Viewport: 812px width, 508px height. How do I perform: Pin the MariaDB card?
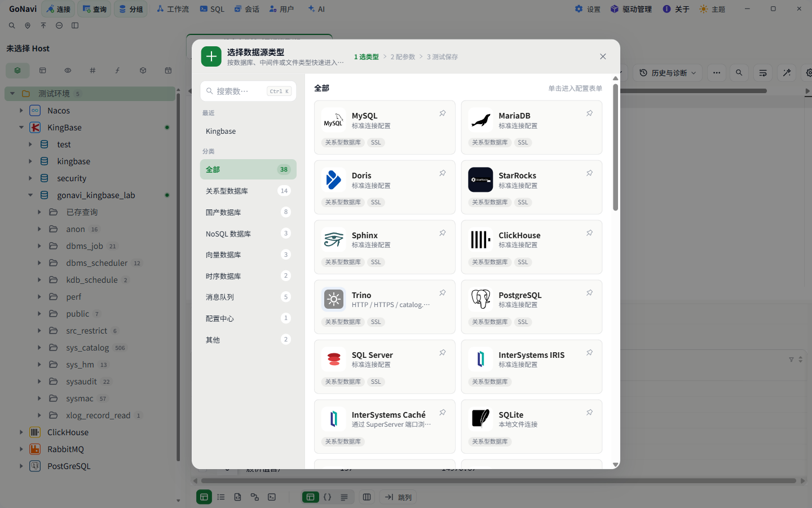tap(589, 113)
